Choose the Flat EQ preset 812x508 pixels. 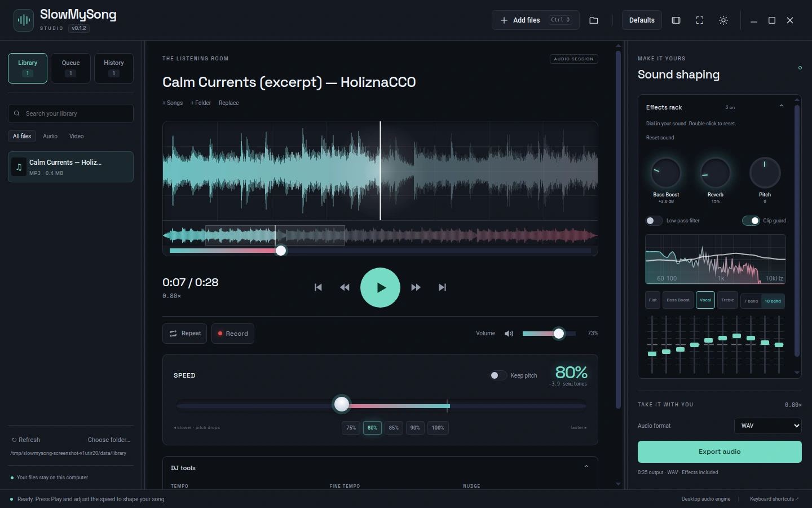point(652,300)
